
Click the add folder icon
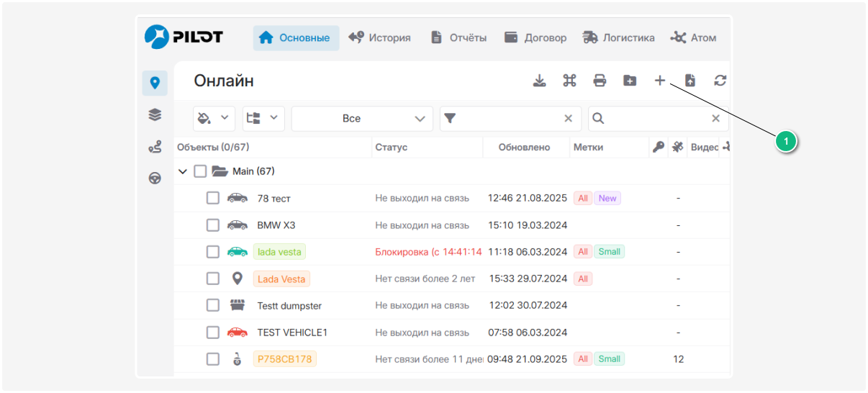coord(630,81)
